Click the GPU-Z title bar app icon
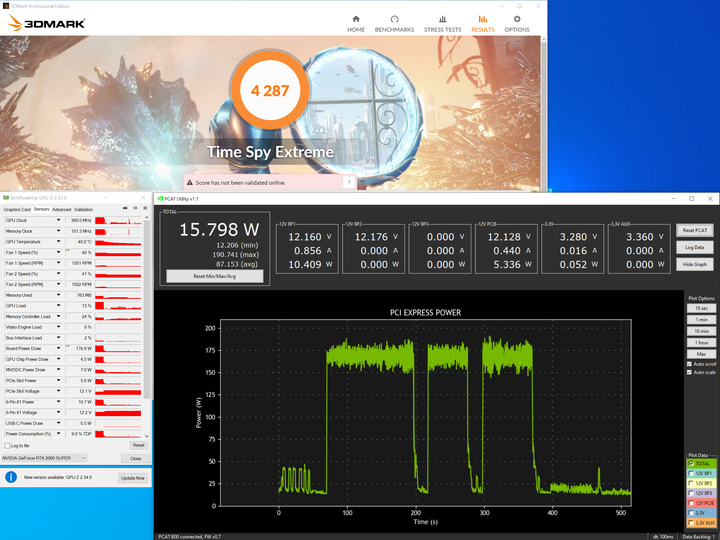 (6, 198)
